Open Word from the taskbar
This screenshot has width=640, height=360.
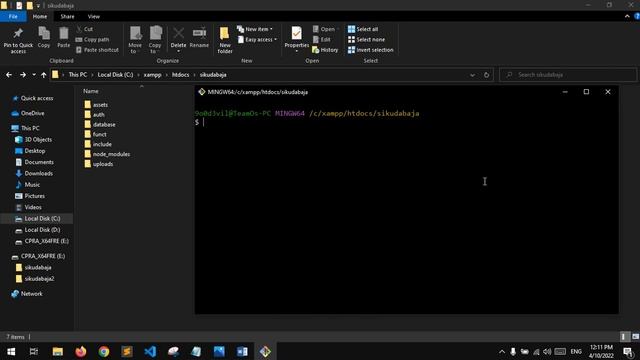[242, 351]
